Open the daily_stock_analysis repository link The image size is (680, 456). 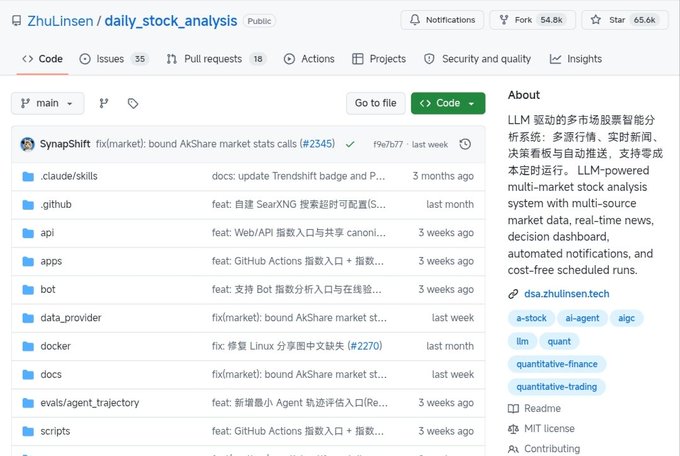170,21
